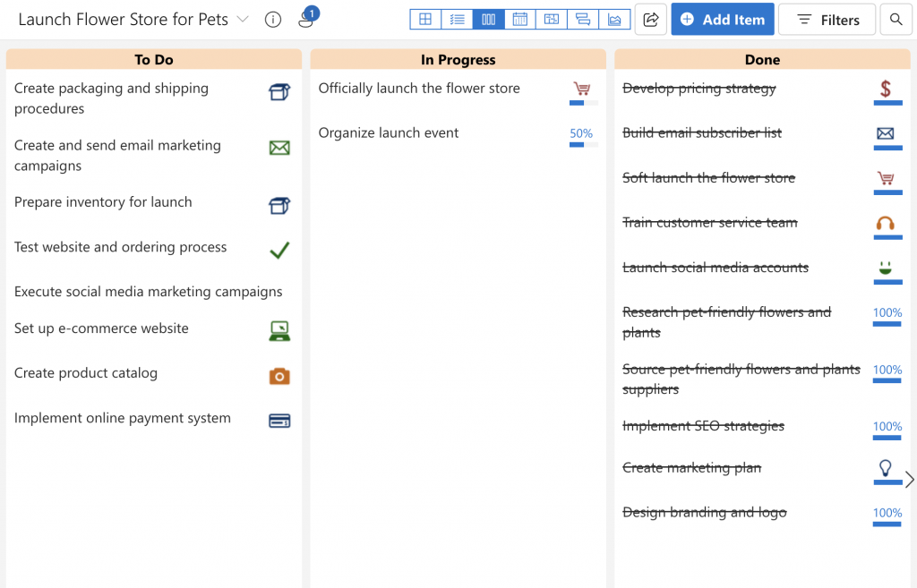Open the calendar view

(519, 19)
